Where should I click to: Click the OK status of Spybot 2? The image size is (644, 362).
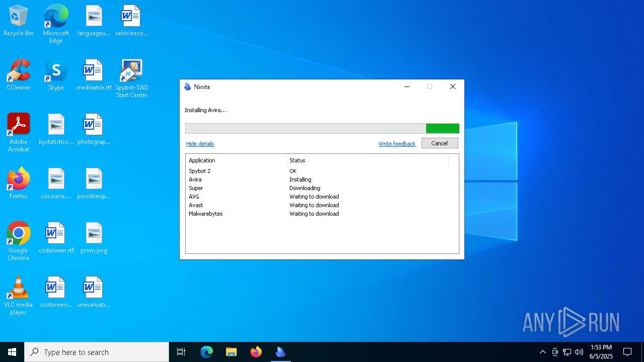pyautogui.click(x=293, y=171)
